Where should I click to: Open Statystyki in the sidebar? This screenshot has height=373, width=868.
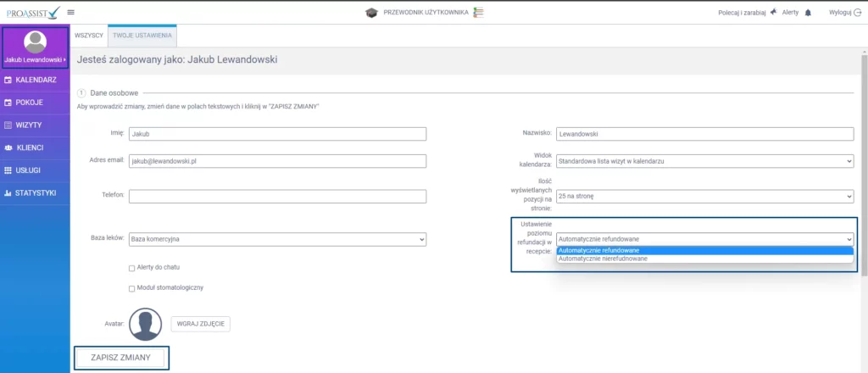pos(35,193)
